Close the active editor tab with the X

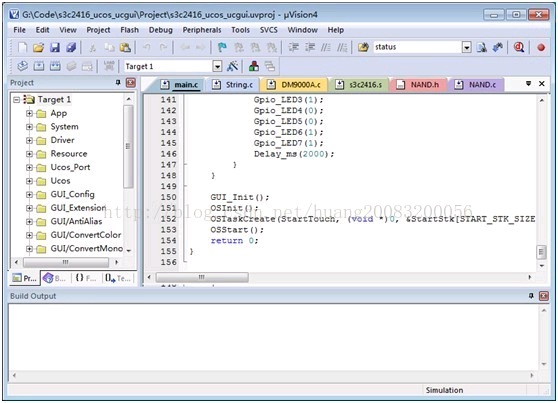click(542, 84)
